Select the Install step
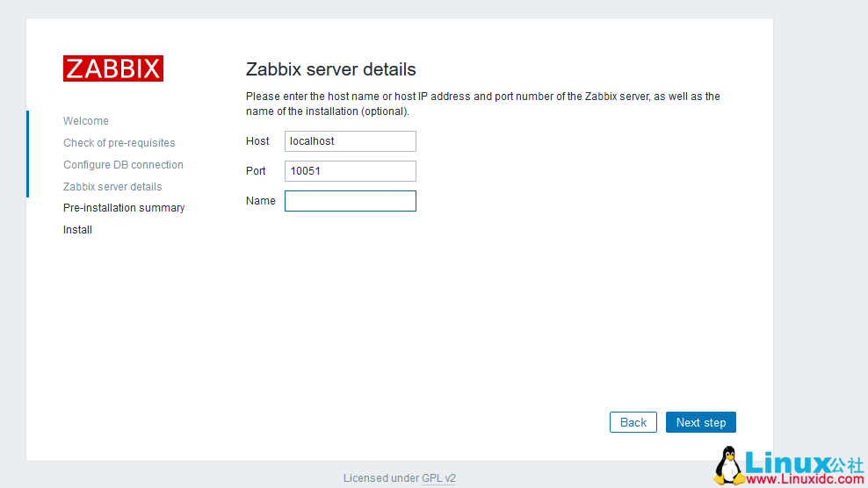The width and height of the screenshot is (868, 488). (77, 230)
